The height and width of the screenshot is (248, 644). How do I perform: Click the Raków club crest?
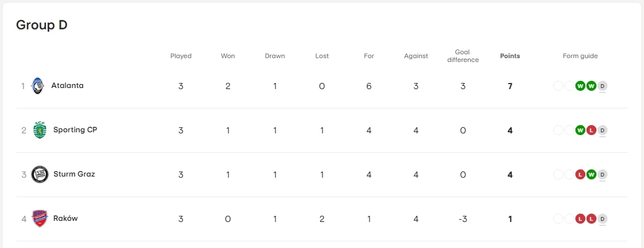pos(39,219)
